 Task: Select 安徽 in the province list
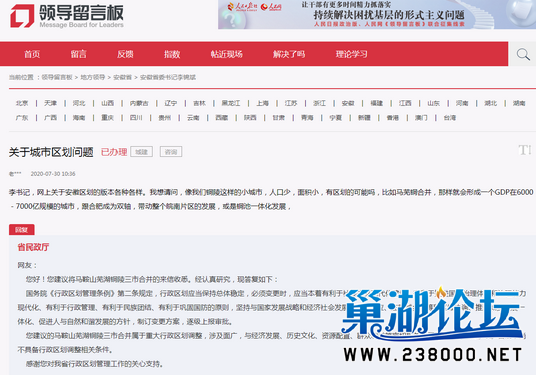tap(348, 103)
